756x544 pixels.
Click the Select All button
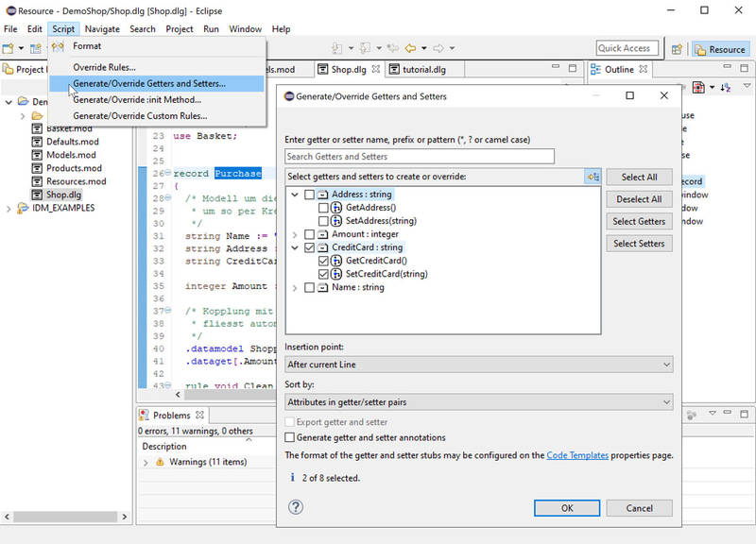click(x=639, y=178)
